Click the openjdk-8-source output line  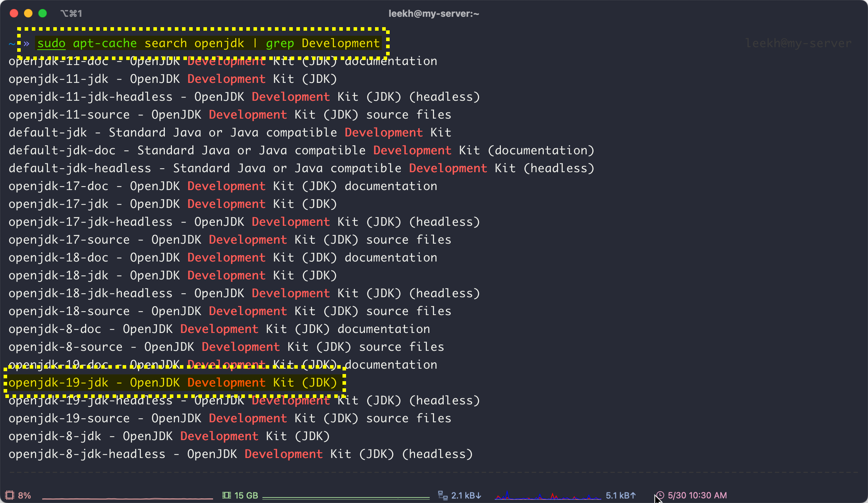click(x=226, y=347)
